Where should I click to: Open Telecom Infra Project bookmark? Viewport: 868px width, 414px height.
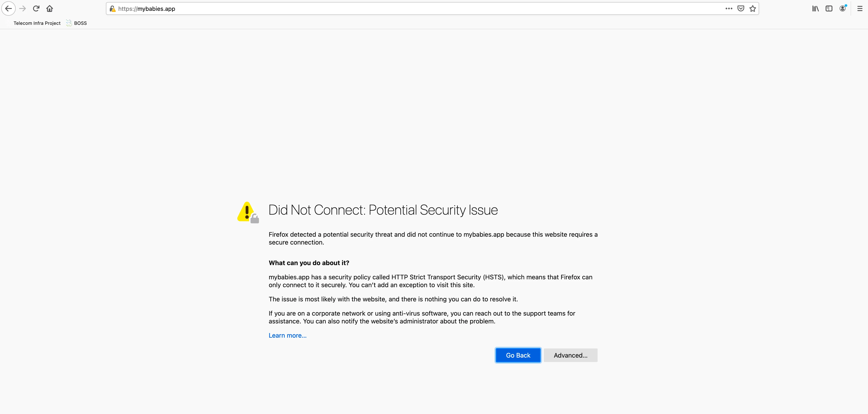37,23
